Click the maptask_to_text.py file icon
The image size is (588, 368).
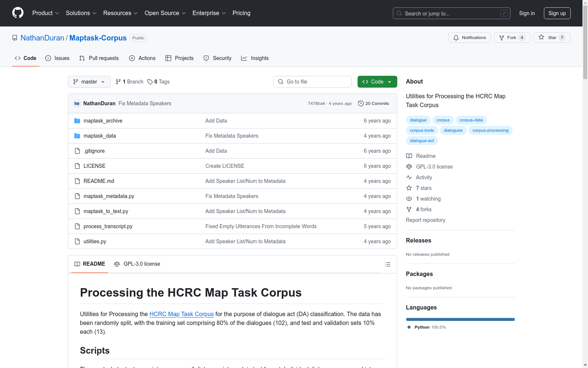click(x=77, y=211)
